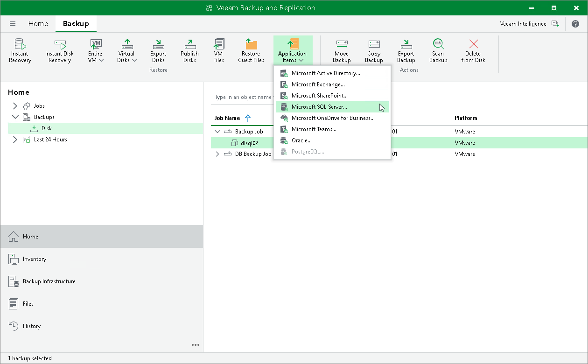Select Microsoft SQL Server from the menu

coord(332,107)
